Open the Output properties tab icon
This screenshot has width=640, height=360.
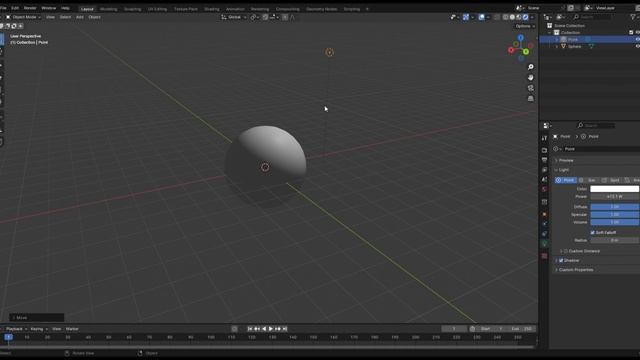coord(544,160)
